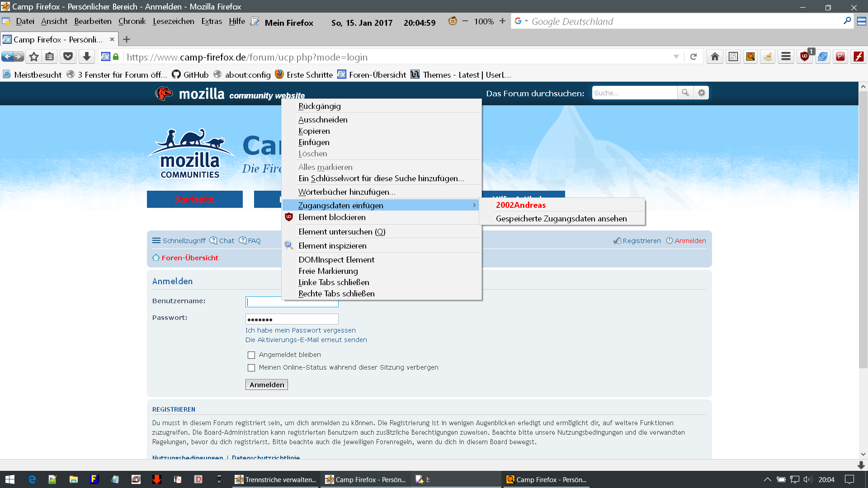Toggle hide online status checkbox

(x=251, y=368)
